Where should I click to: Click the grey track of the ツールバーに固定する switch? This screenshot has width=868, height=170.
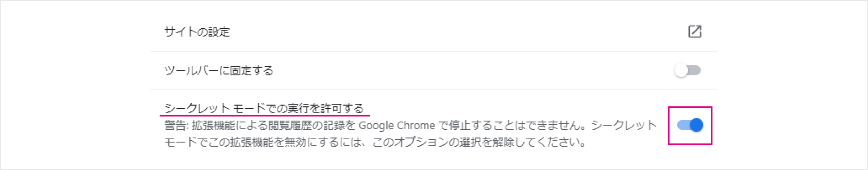click(x=694, y=70)
